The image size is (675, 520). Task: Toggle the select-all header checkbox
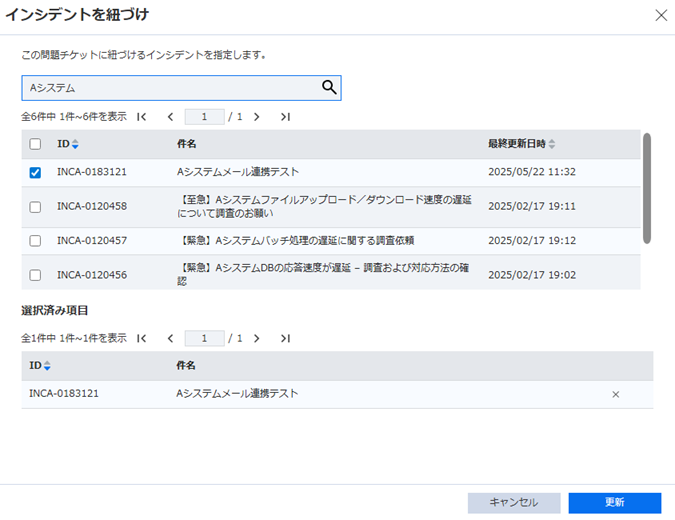[35, 144]
